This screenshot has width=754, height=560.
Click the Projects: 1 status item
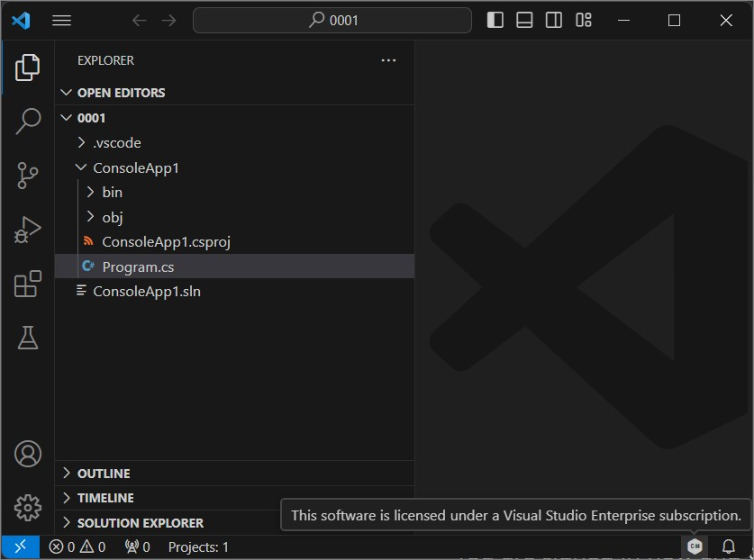(x=198, y=547)
